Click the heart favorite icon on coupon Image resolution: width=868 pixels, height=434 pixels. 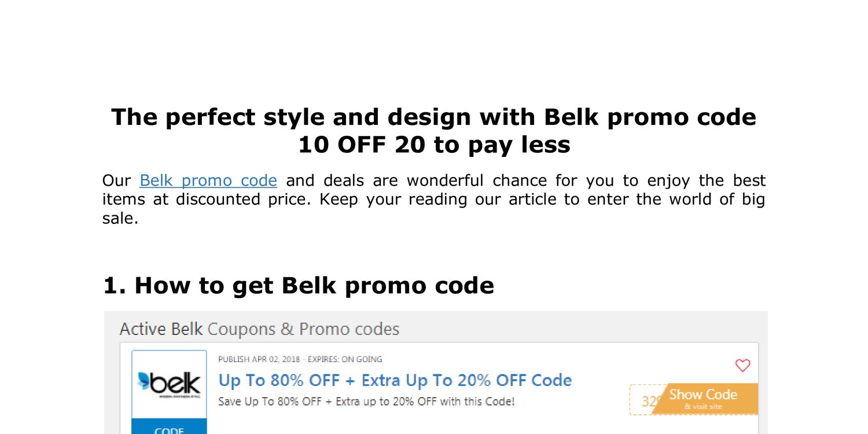coord(742,366)
